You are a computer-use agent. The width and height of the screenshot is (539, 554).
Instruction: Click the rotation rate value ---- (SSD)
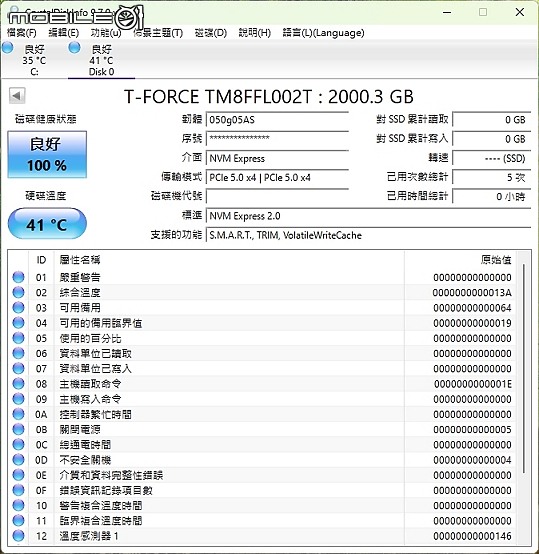coord(492,158)
